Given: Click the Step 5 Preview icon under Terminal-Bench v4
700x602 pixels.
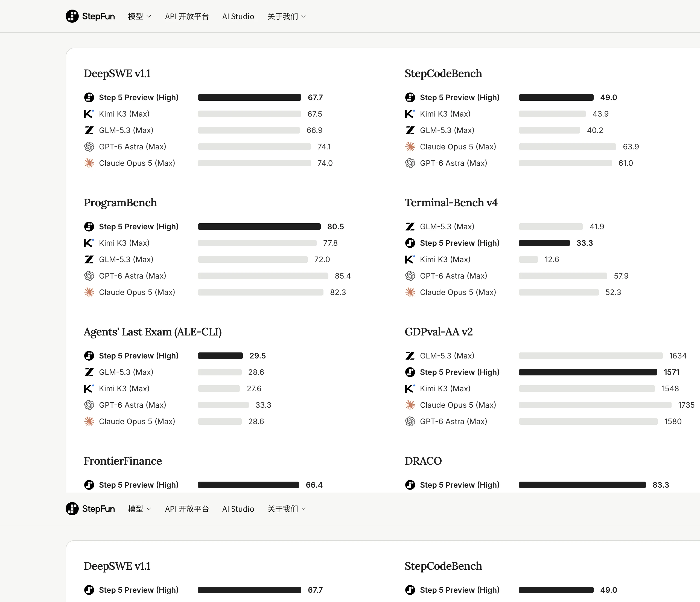Looking at the screenshot, I should click(x=410, y=243).
